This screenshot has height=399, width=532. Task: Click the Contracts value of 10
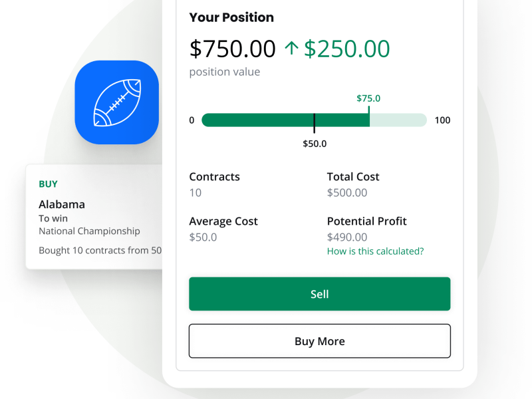[x=196, y=193]
